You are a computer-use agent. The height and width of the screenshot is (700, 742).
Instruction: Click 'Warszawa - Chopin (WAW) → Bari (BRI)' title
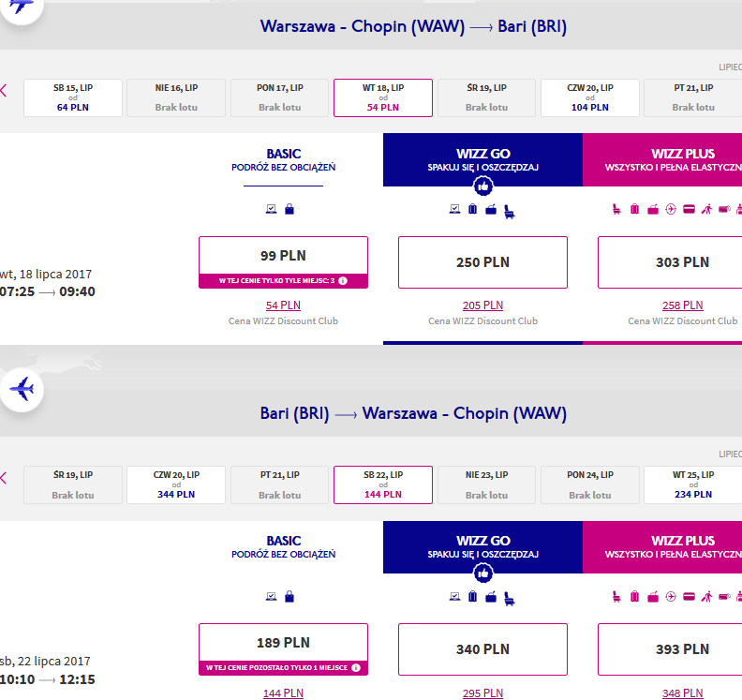413,26
